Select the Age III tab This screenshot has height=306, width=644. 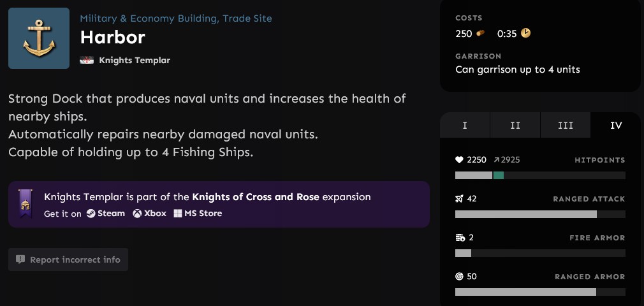point(566,126)
